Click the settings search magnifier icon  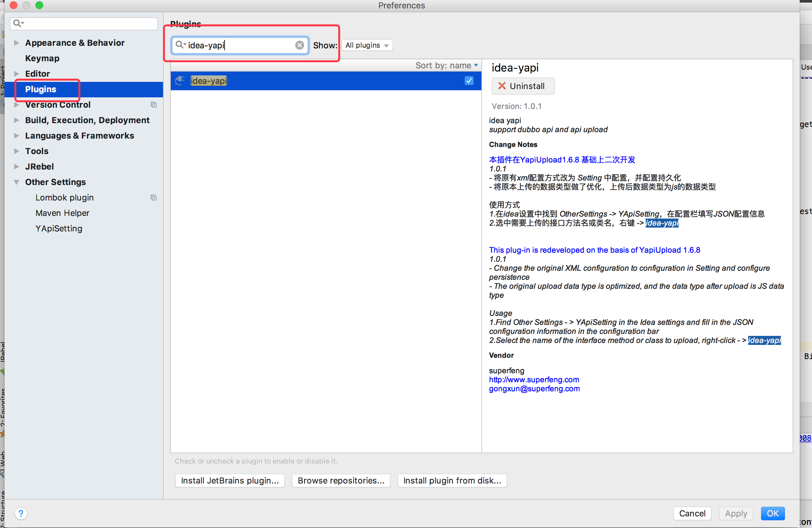click(18, 23)
